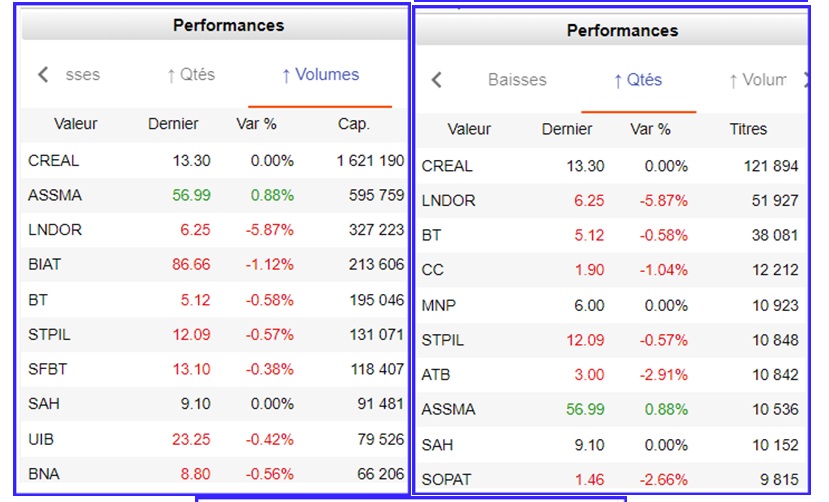Click the CC stock name
This screenshot has height=502, width=829.
432,270
